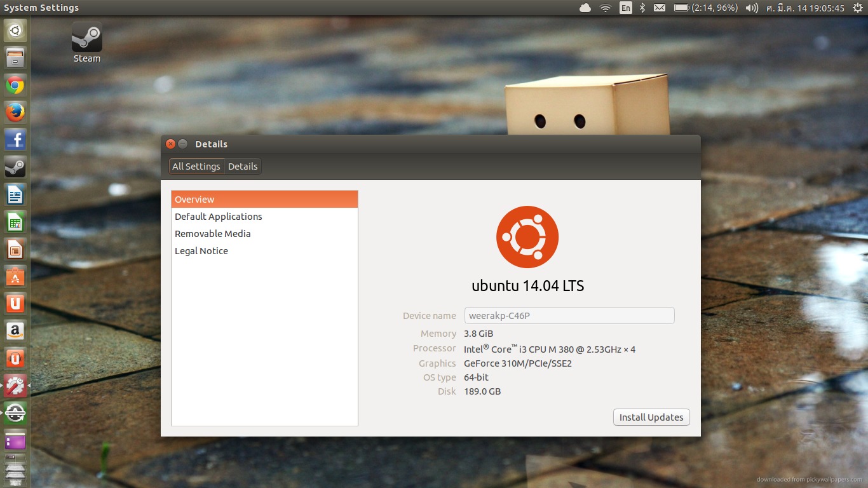Click the Processor value 'Intel Core i3 CPU M 380'
Screen dimensions: 868x488
(550, 349)
